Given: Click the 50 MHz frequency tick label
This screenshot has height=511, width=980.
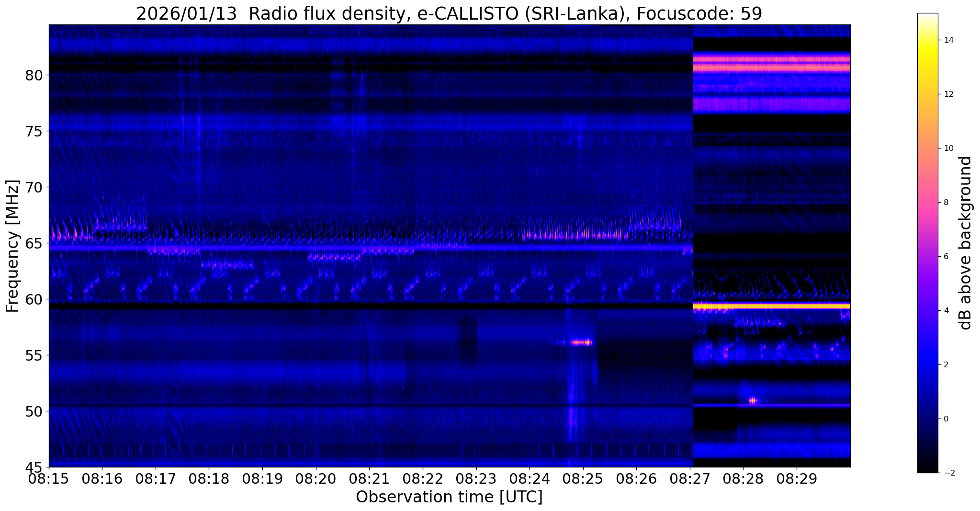Looking at the screenshot, I should (33, 411).
